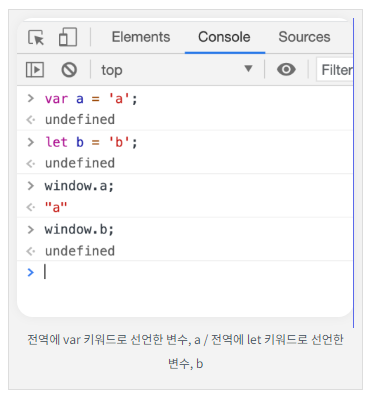Click the "a" string result
This screenshot has width=370, height=394.
[56, 207]
